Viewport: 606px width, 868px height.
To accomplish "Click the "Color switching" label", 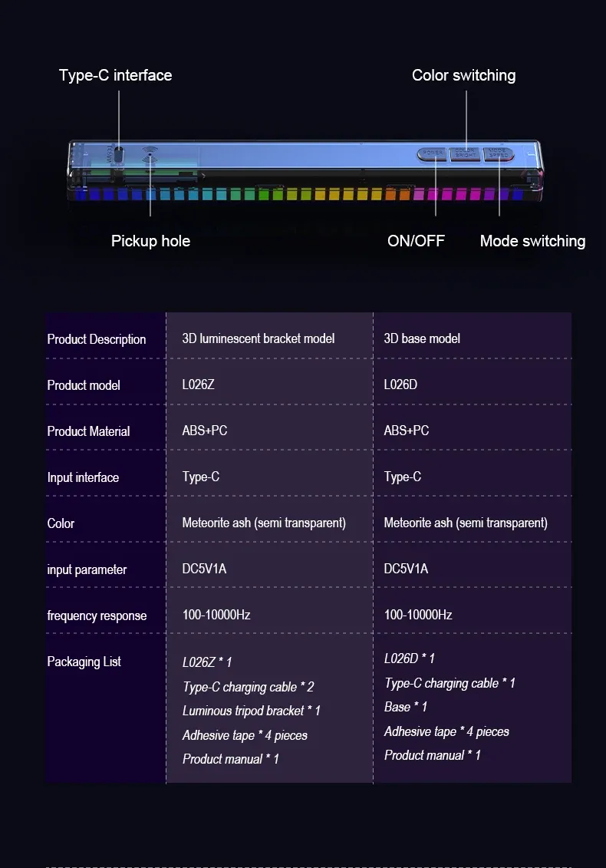I will (x=463, y=75).
